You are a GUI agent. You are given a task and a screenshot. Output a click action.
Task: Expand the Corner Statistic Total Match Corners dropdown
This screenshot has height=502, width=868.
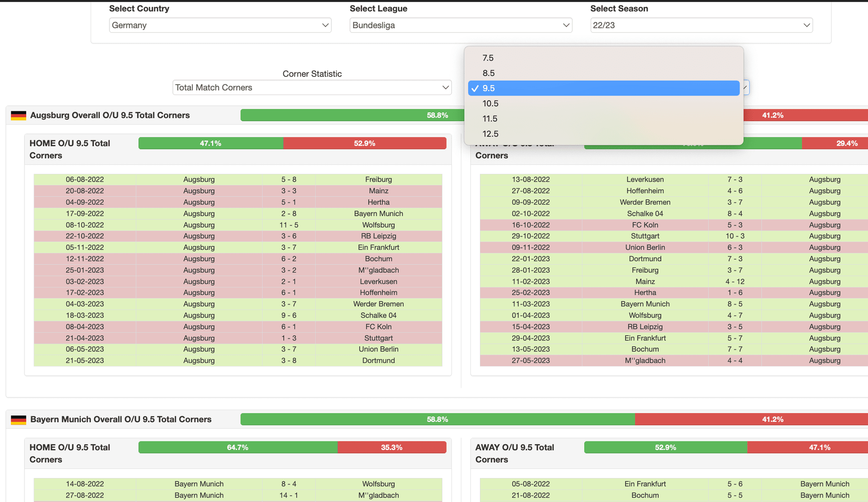pos(312,87)
